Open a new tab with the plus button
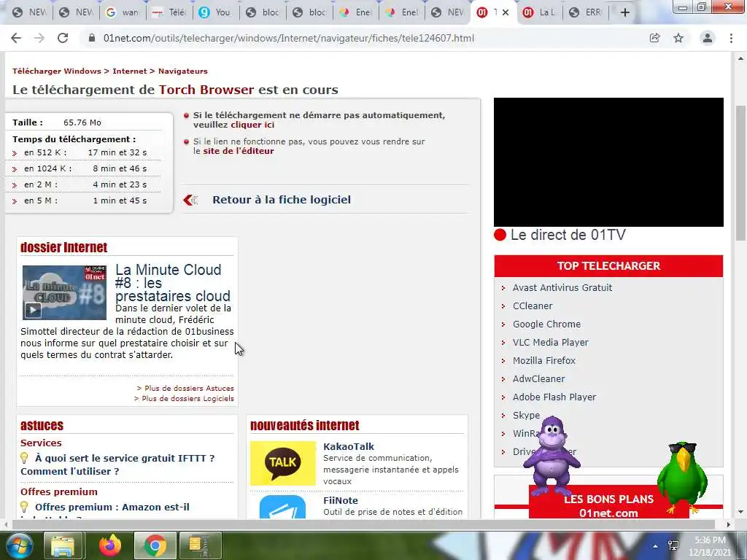This screenshot has height=560, width=747. click(x=625, y=13)
